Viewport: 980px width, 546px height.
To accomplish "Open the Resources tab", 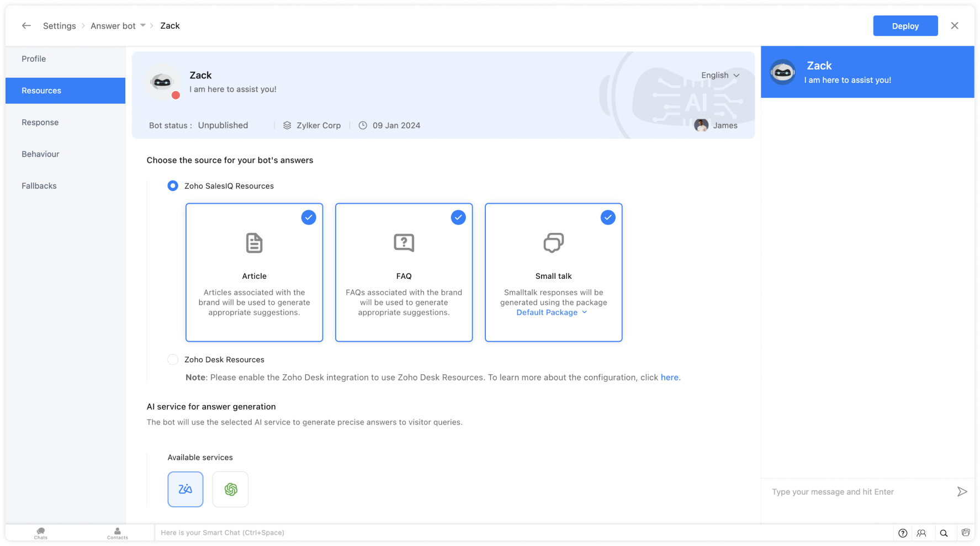I will pos(65,91).
